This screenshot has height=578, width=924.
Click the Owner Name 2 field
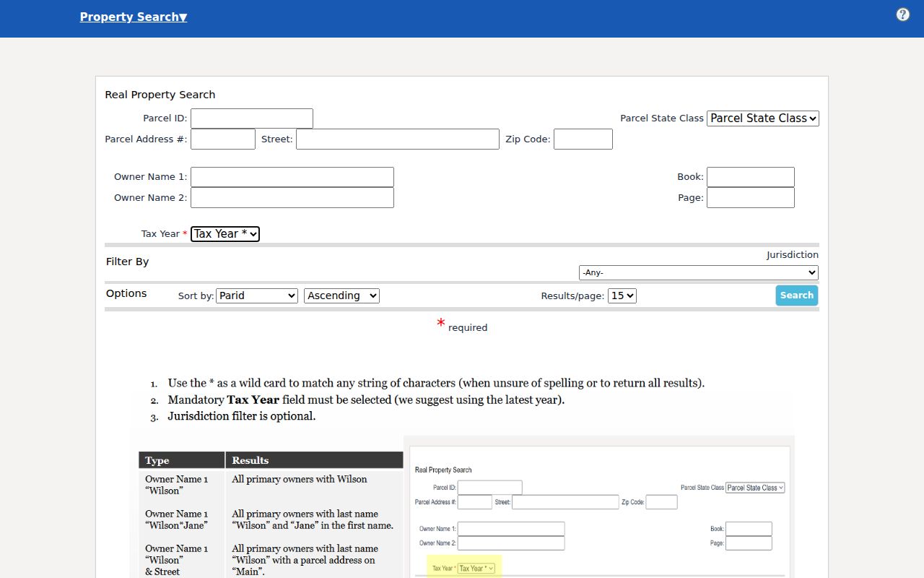[292, 198]
